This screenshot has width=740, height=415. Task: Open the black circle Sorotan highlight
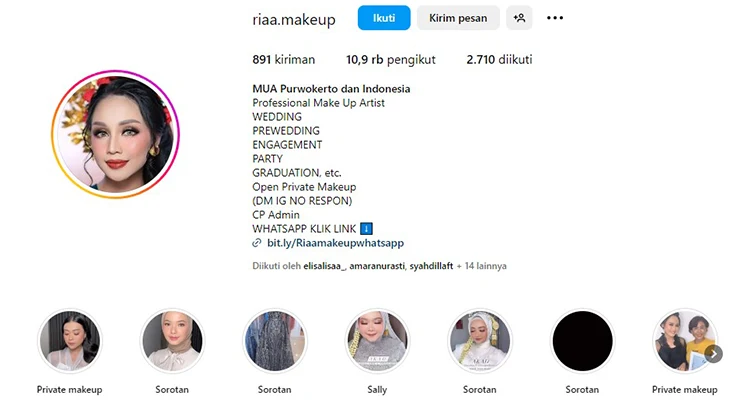click(x=582, y=341)
